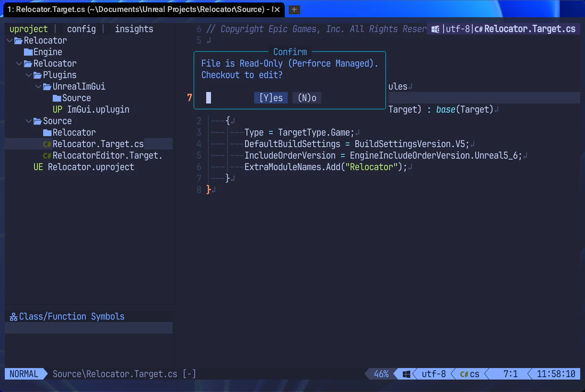Image resolution: width=585 pixels, height=392 pixels.
Task: Click the C# icon beside Relocator.Target.cs in tree
Action: pos(47,144)
